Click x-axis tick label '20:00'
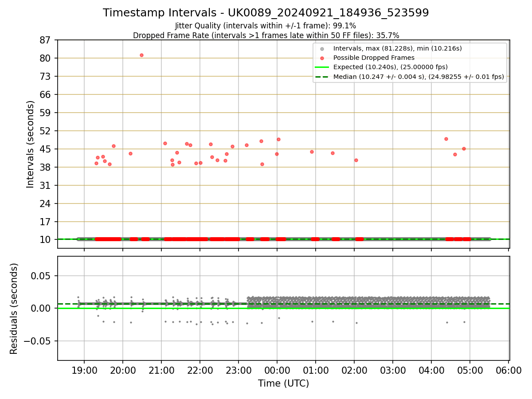532x399 pixels. 123,371
